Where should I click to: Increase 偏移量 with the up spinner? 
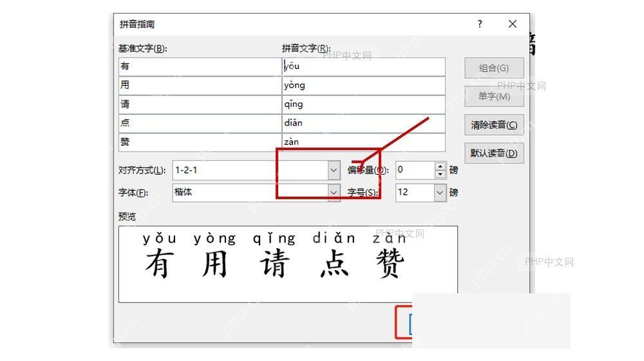(440, 166)
